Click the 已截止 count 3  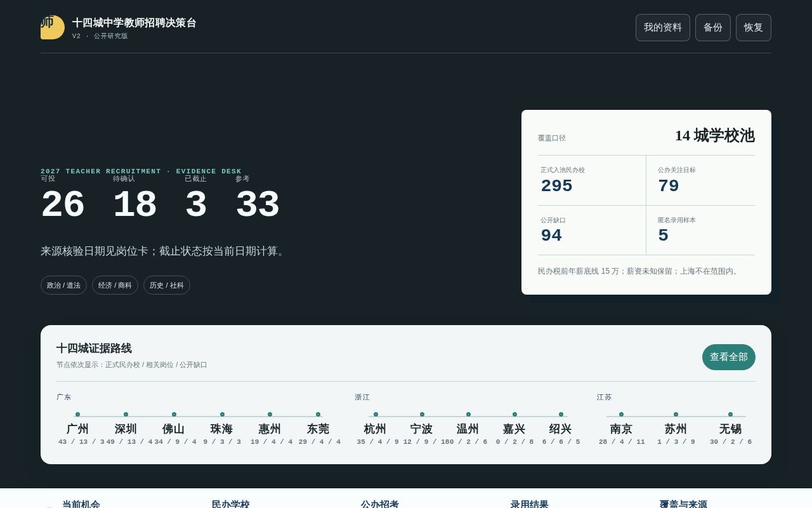click(x=196, y=205)
